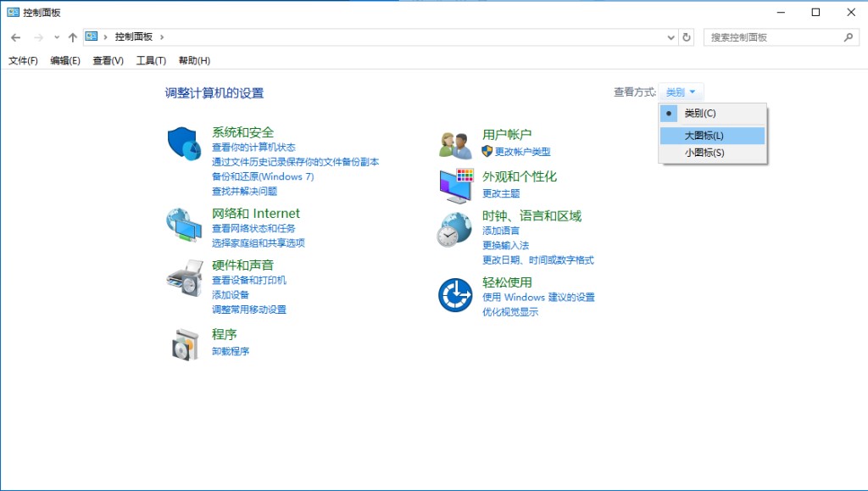868x491 pixels.
Task: Open the 网络和 Internet heading
Action: pos(256,214)
